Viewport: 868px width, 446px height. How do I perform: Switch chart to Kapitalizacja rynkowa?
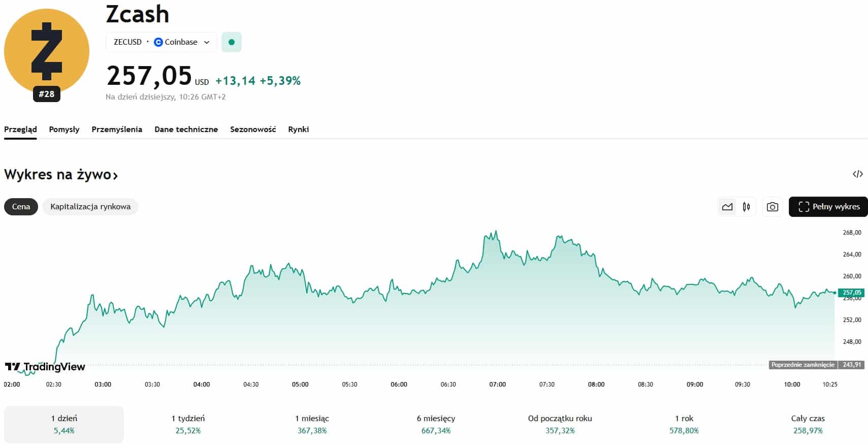[x=90, y=207]
